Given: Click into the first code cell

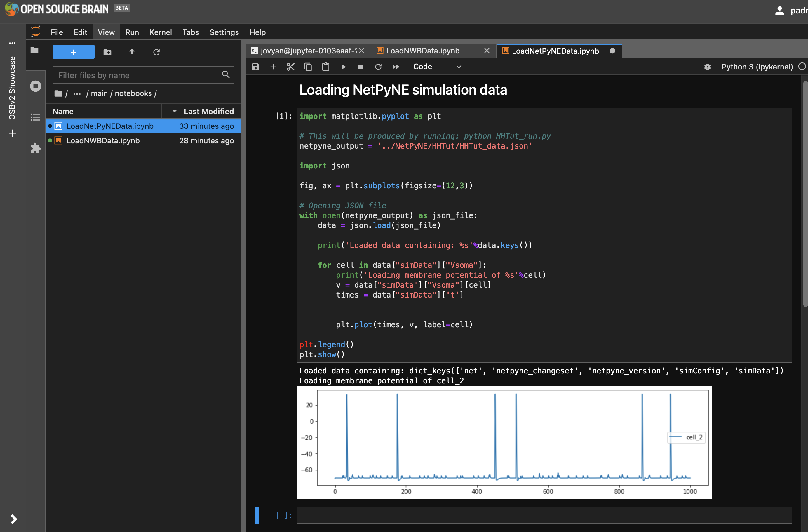Looking at the screenshot, I should point(544,235).
